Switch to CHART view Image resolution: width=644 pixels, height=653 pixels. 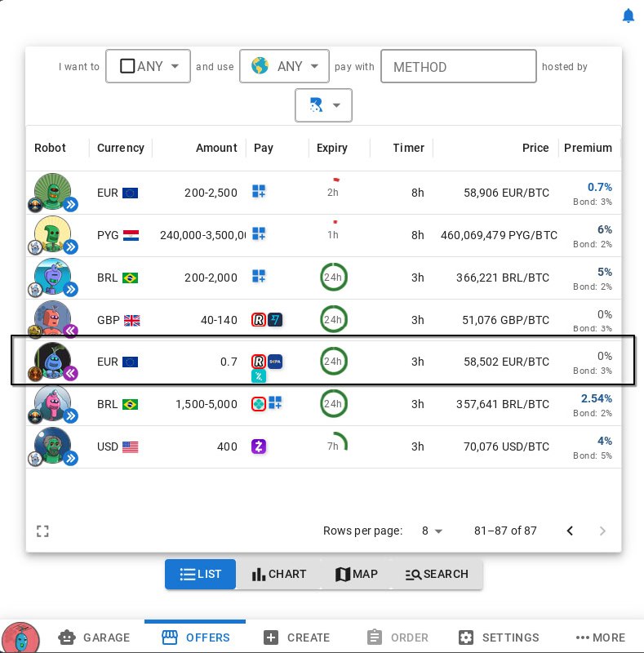pyautogui.click(x=278, y=574)
